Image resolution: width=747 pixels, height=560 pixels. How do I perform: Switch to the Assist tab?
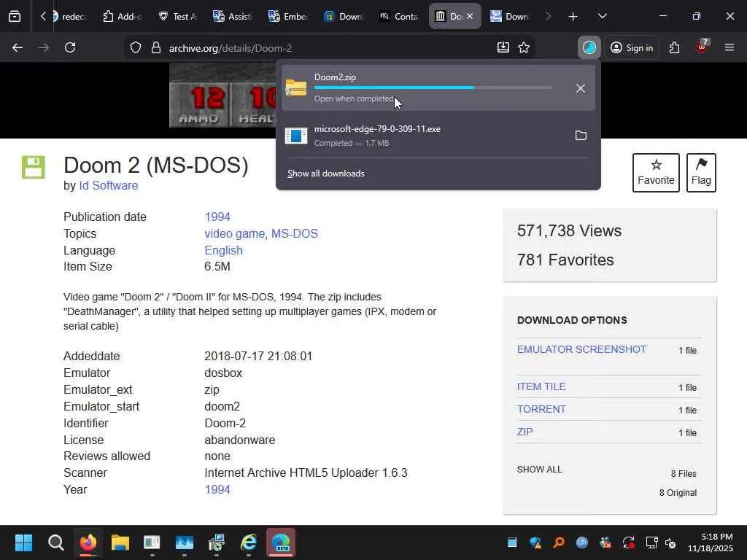click(233, 16)
